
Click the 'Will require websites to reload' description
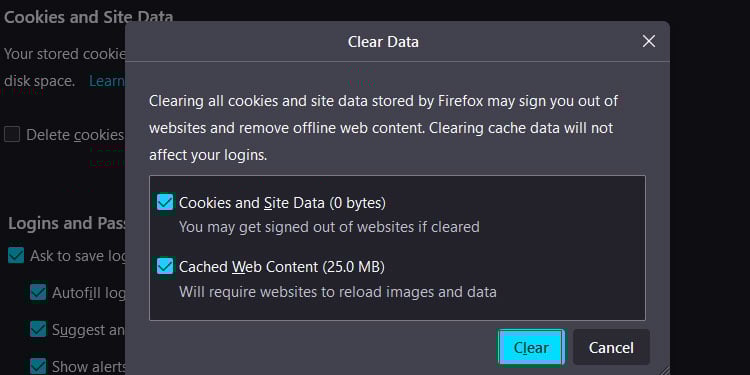coord(338,291)
